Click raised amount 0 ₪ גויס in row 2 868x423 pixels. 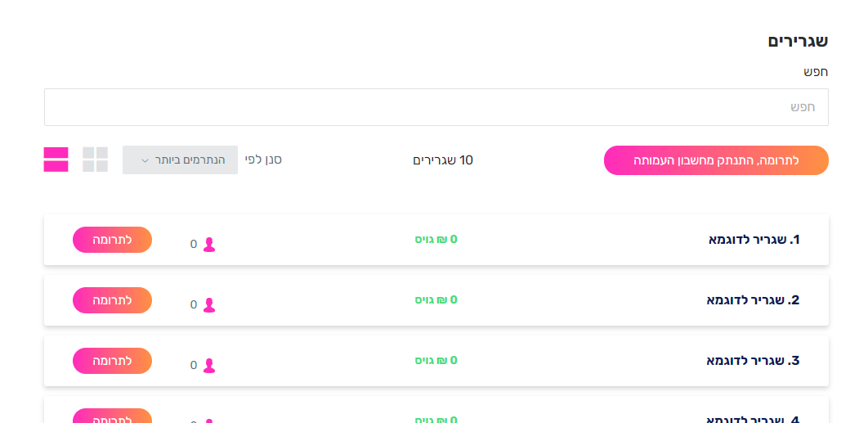click(436, 299)
